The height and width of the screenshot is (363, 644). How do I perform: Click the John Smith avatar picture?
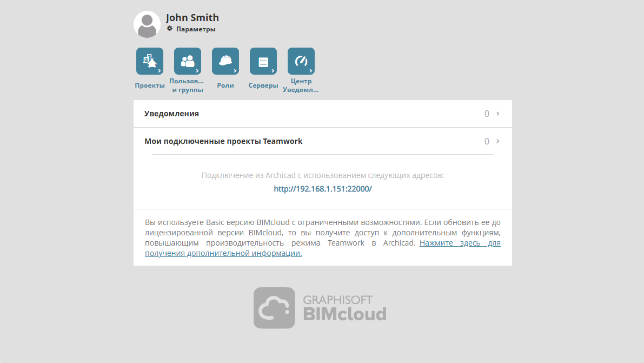[147, 24]
